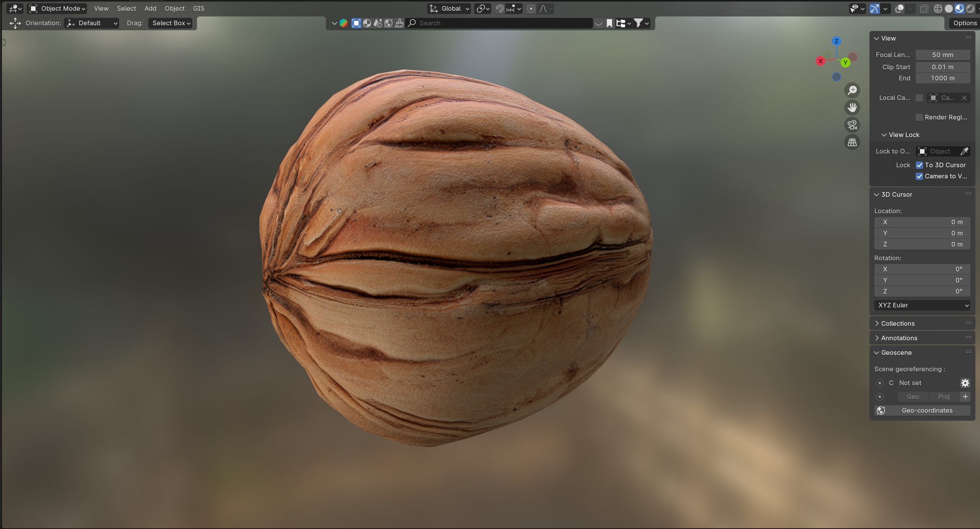Toggle snapping magnet icon
980x529 pixels.
pos(500,8)
